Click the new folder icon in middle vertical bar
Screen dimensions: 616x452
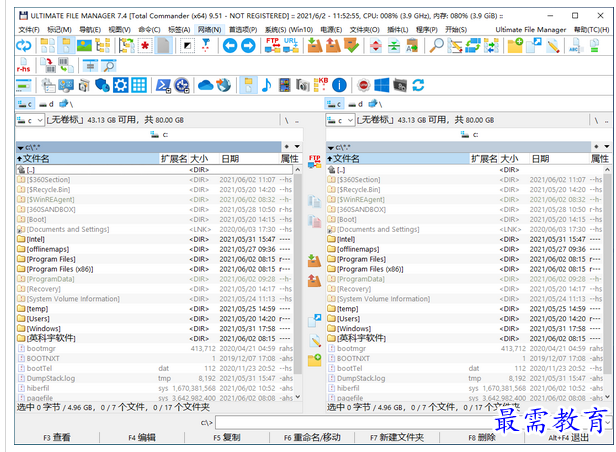tap(314, 360)
